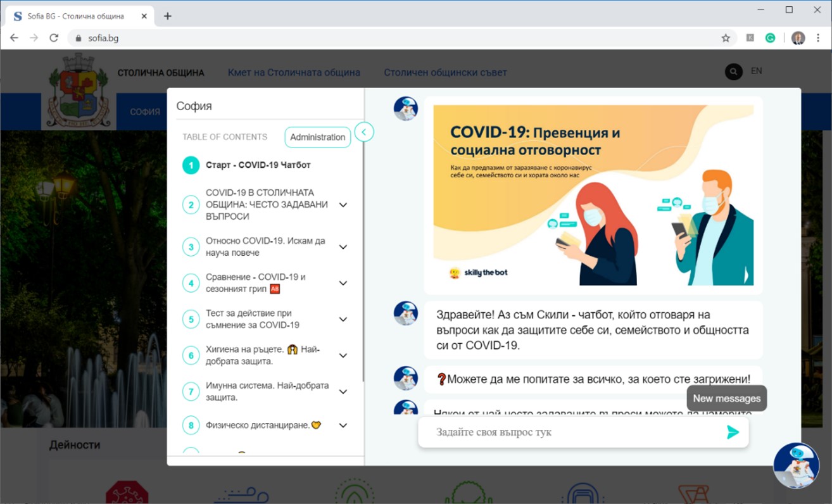This screenshot has height=504, width=832.
Task: Open the Administration button
Action: [x=318, y=137]
